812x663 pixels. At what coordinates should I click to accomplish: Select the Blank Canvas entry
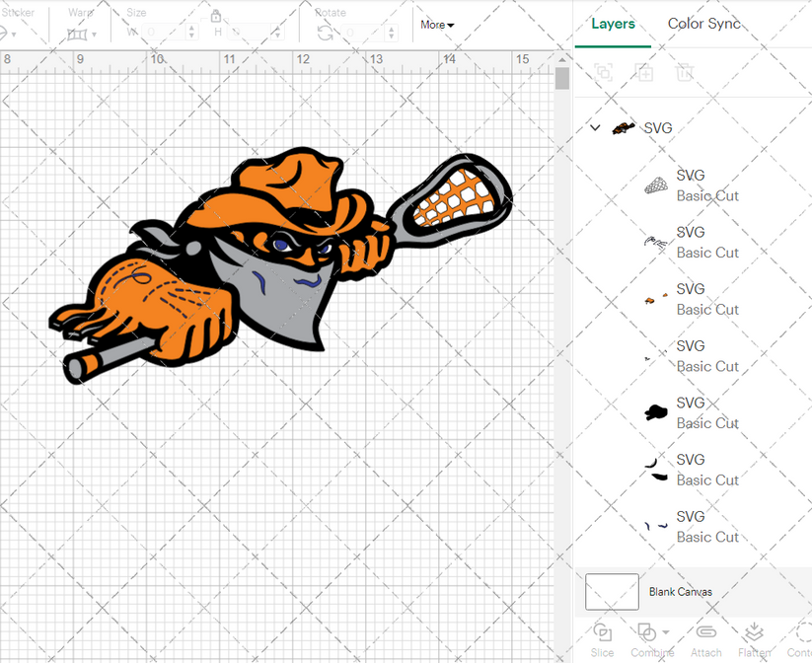pyautogui.click(x=681, y=591)
